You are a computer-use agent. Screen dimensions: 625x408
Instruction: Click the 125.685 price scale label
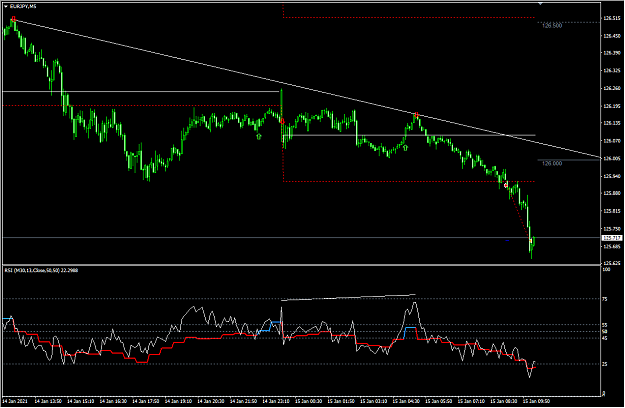tap(611, 246)
